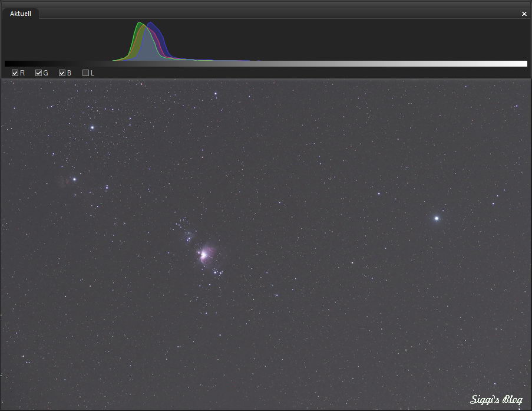Select the star at the top center of the image

[x=216, y=94]
